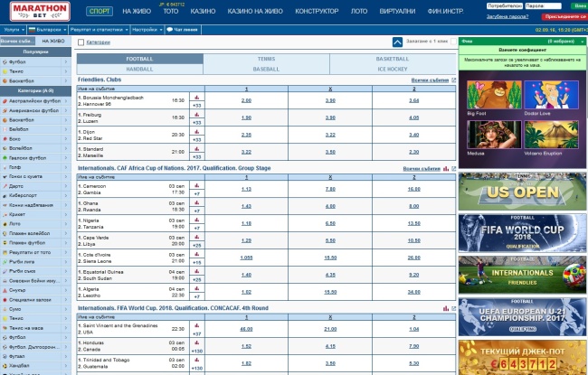Image resolution: width=588 pixels, height=375 pixels.
Task: Open the Резултат и статистики dropdown
Action: 100,30
